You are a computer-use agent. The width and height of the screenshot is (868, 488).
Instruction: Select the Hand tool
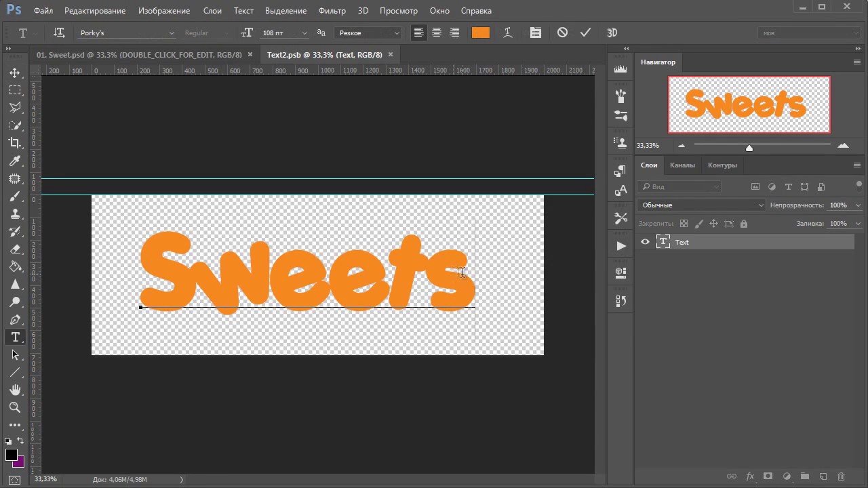pyautogui.click(x=15, y=390)
